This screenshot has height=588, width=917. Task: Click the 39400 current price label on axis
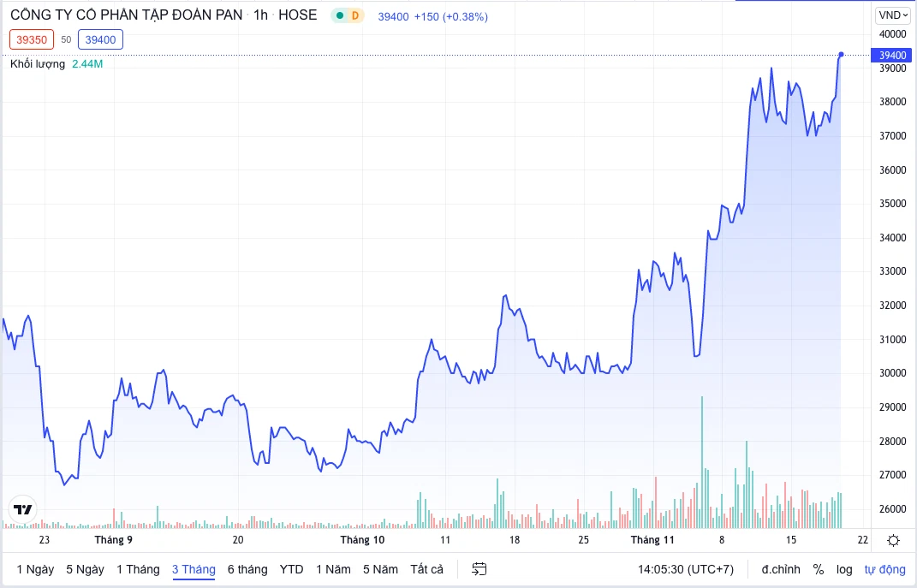pos(891,55)
